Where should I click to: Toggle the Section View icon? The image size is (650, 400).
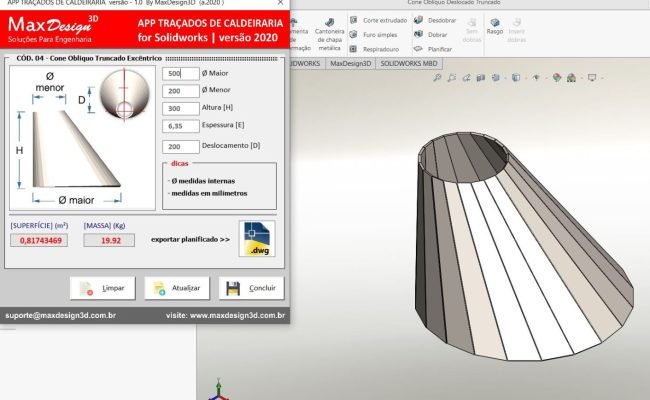480,78
